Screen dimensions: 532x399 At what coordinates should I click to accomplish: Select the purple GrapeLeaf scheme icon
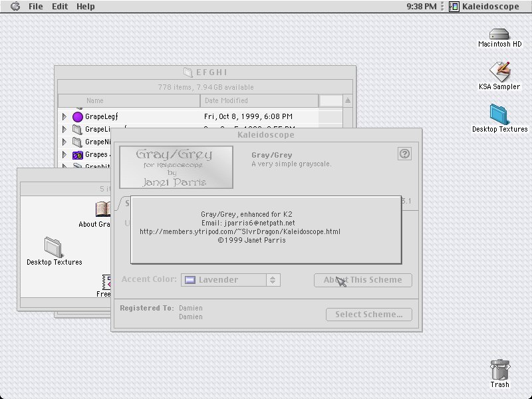(x=78, y=117)
